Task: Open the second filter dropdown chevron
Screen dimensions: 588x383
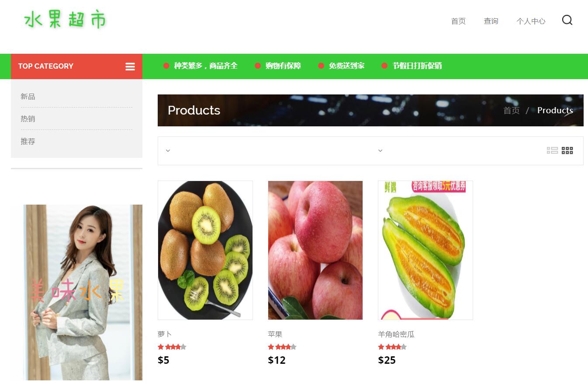Action: (380, 150)
